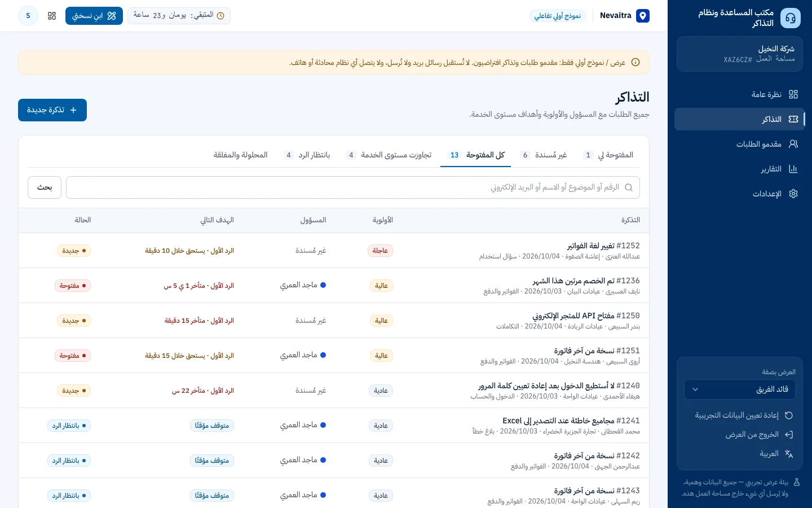Open the المحلولة والمغلقة tab
The height and width of the screenshot is (508, 812).
coord(240,155)
